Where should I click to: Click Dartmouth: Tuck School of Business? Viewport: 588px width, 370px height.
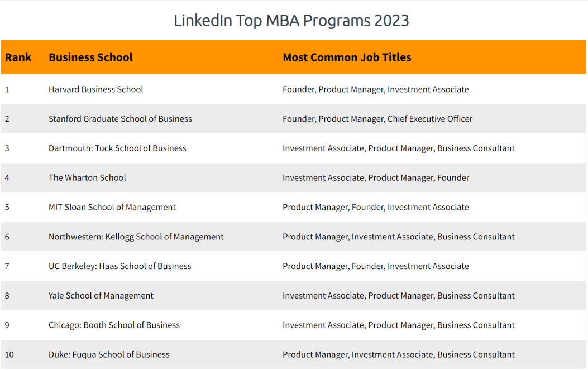[117, 148]
